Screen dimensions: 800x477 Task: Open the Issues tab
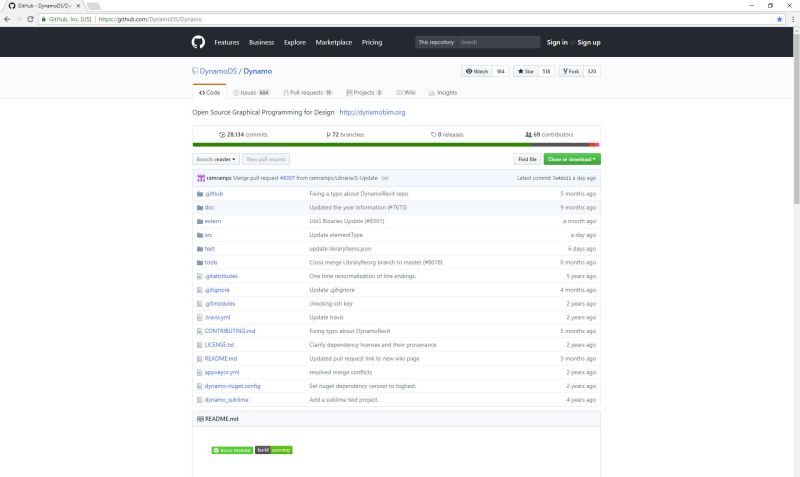[251, 92]
